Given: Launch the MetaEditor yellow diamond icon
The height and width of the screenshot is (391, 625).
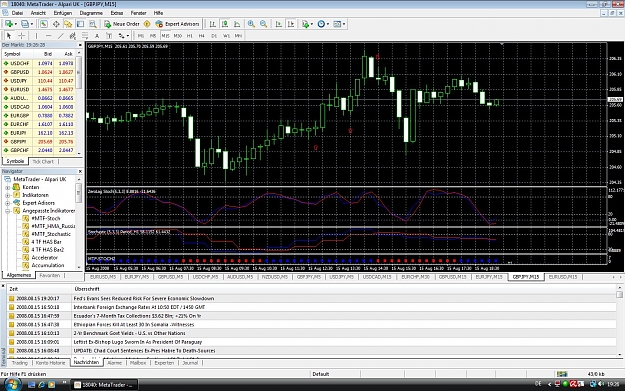Looking at the screenshot, I should tap(147, 24).
